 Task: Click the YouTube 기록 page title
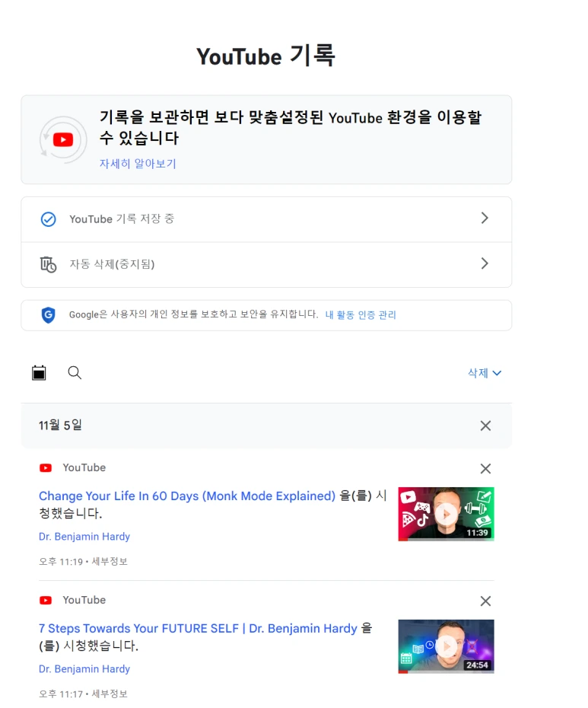coord(265,56)
